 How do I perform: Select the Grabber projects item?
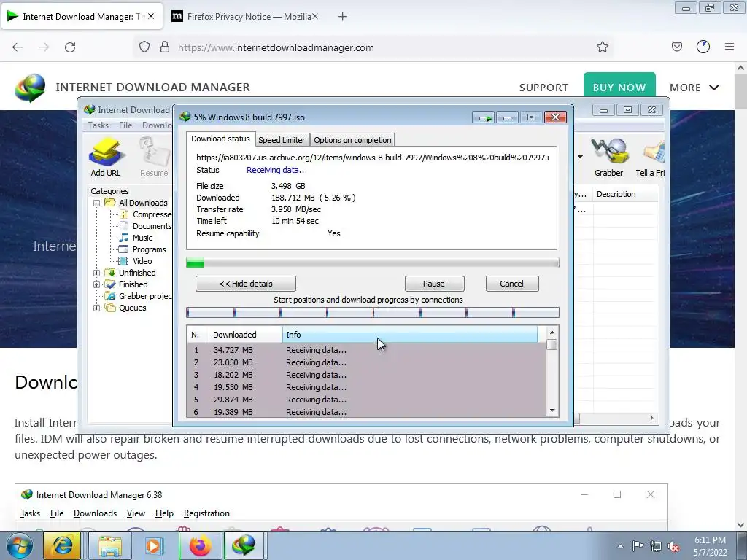click(139, 296)
